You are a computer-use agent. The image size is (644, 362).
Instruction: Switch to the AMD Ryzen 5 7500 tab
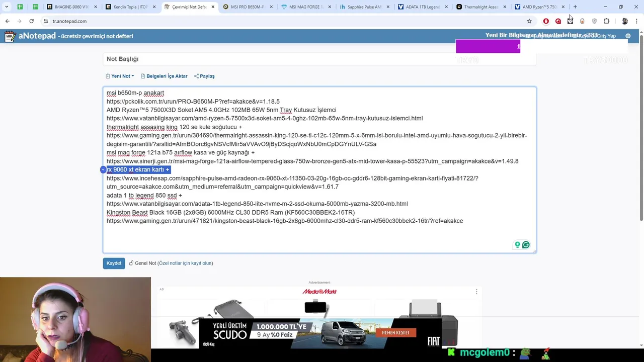pyautogui.click(x=538, y=7)
